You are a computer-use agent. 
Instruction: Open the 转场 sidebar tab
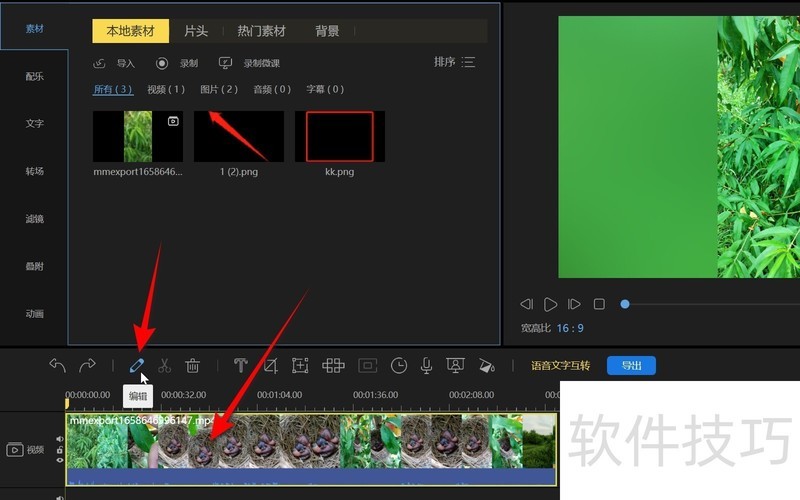click(34, 171)
